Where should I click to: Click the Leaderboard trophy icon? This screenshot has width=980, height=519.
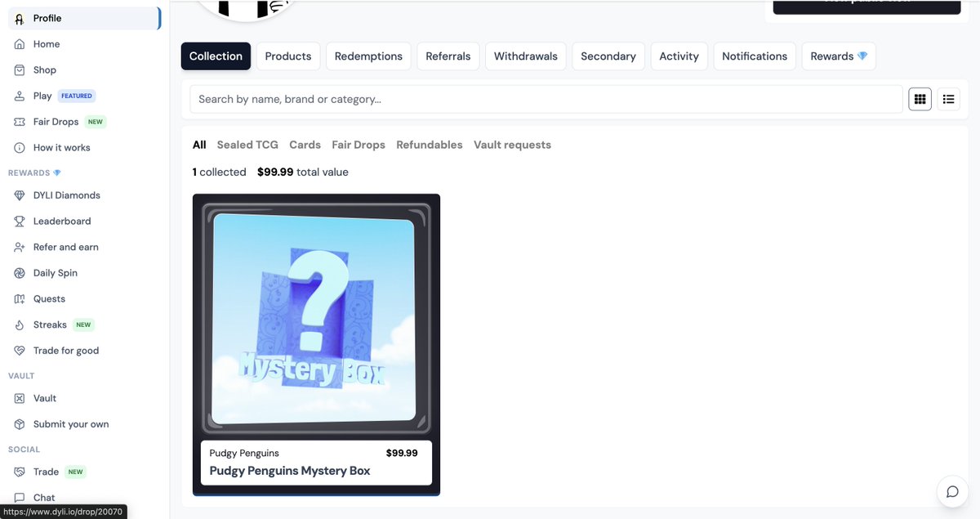pos(20,221)
